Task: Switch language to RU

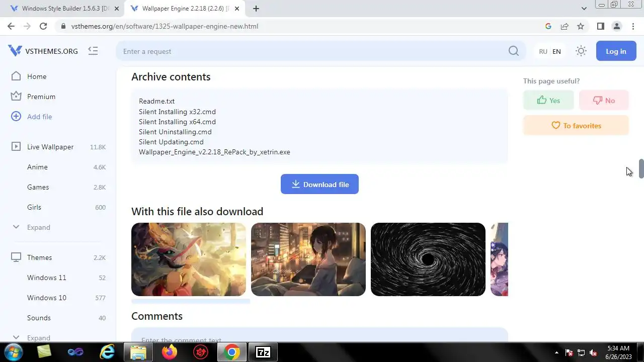Action: coord(543,51)
